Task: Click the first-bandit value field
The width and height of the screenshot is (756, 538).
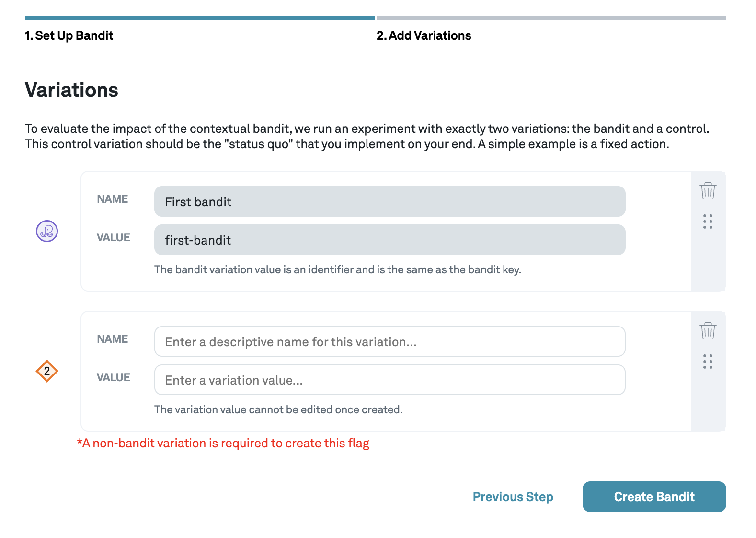Action: [x=389, y=240]
